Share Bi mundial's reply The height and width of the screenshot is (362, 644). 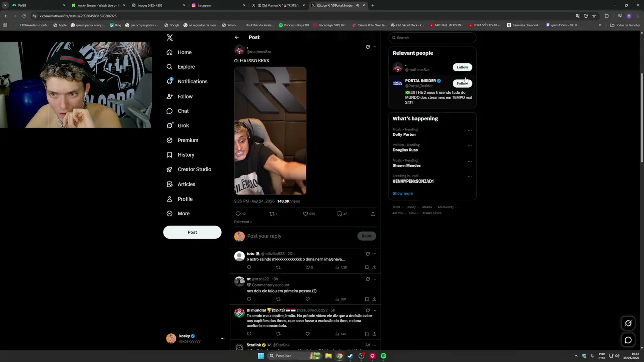[x=374, y=334]
